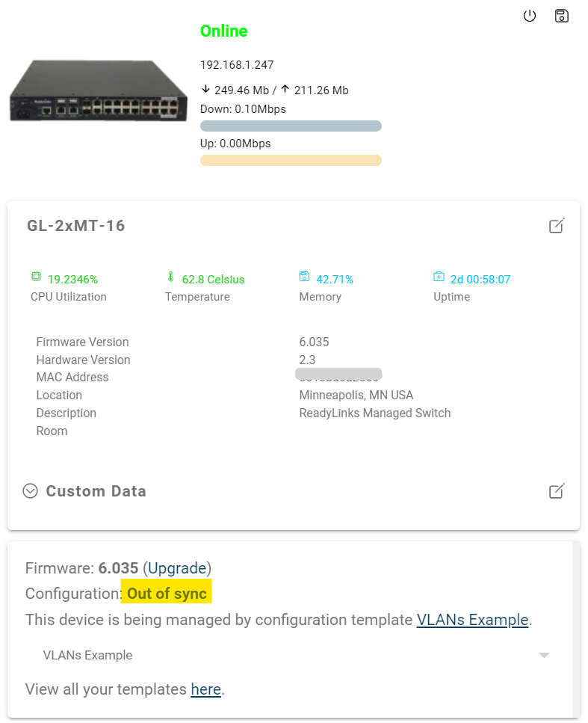Click the 192.168.1.247 IP address
The height and width of the screenshot is (723, 588).
[x=237, y=65]
